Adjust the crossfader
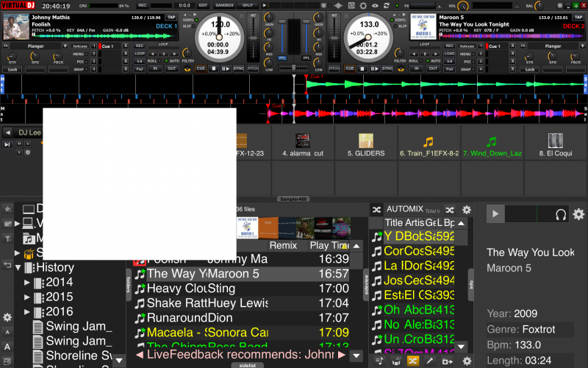 point(293,68)
